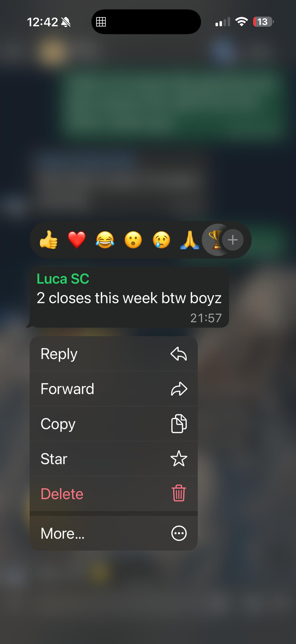This screenshot has width=296, height=644.
Task: Select Copy from the message menu
Action: pos(113,424)
